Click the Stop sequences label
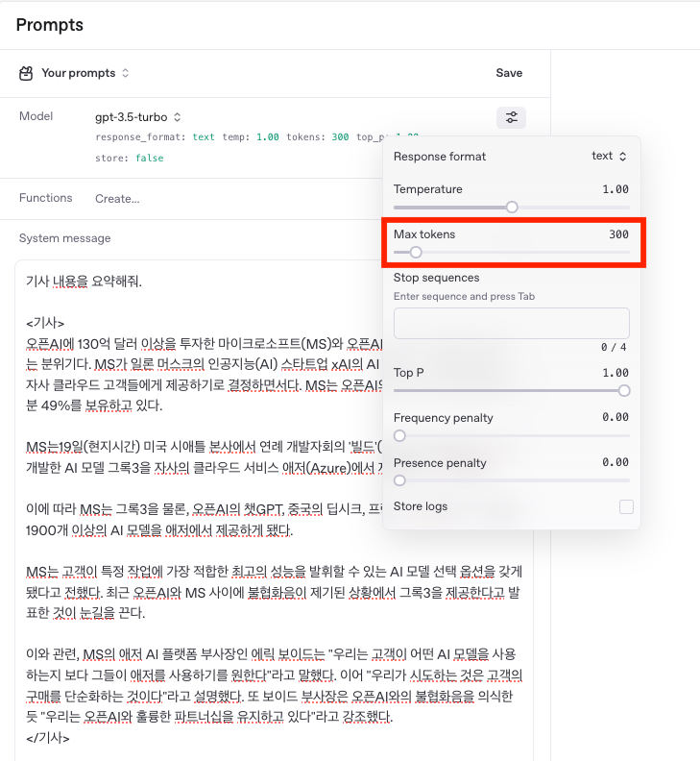The width and height of the screenshot is (700, 761). coord(436,278)
